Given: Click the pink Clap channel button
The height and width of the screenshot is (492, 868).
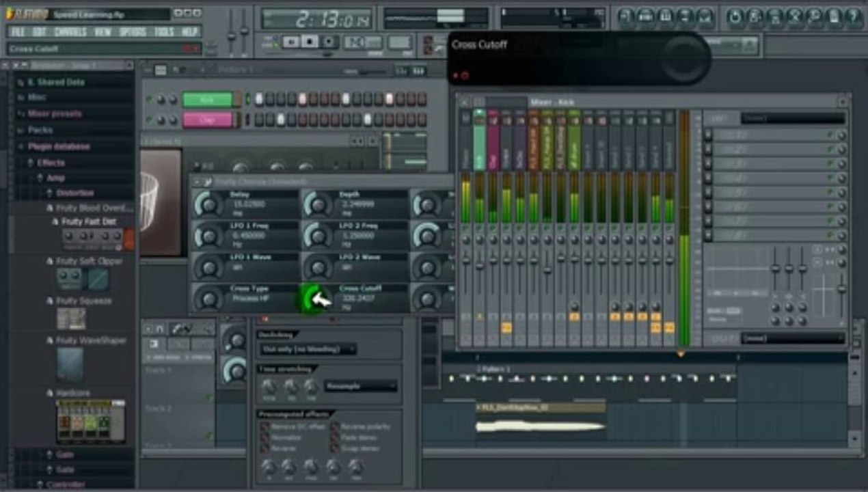Looking at the screenshot, I should (x=208, y=120).
